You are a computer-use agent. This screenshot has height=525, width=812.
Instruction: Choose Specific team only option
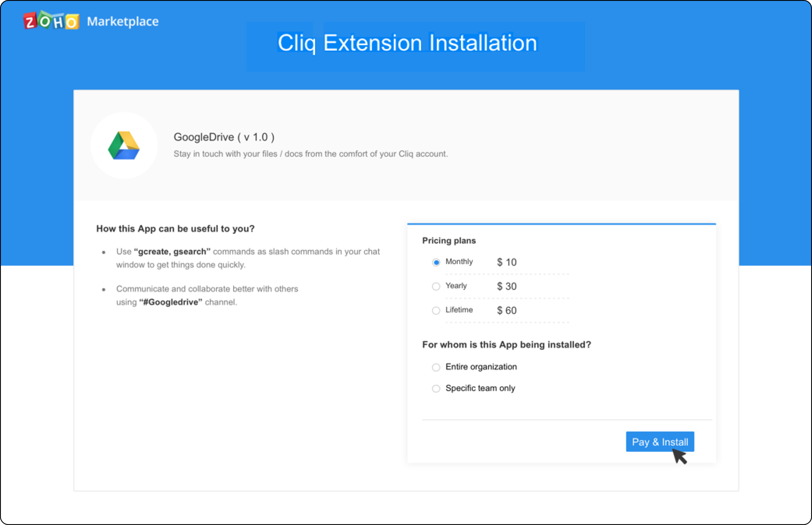click(436, 389)
